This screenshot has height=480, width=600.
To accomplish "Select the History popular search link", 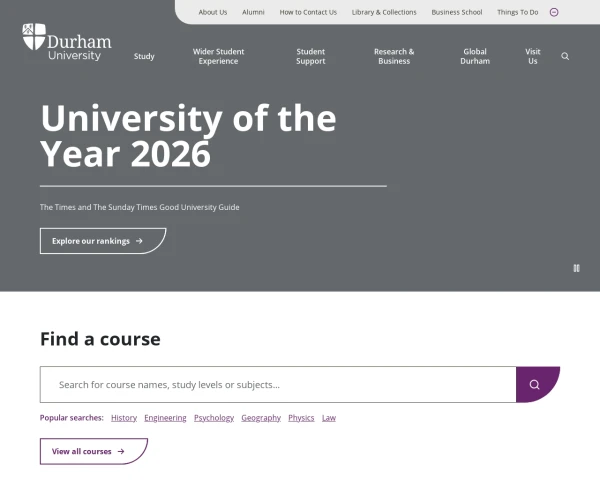I will [124, 418].
